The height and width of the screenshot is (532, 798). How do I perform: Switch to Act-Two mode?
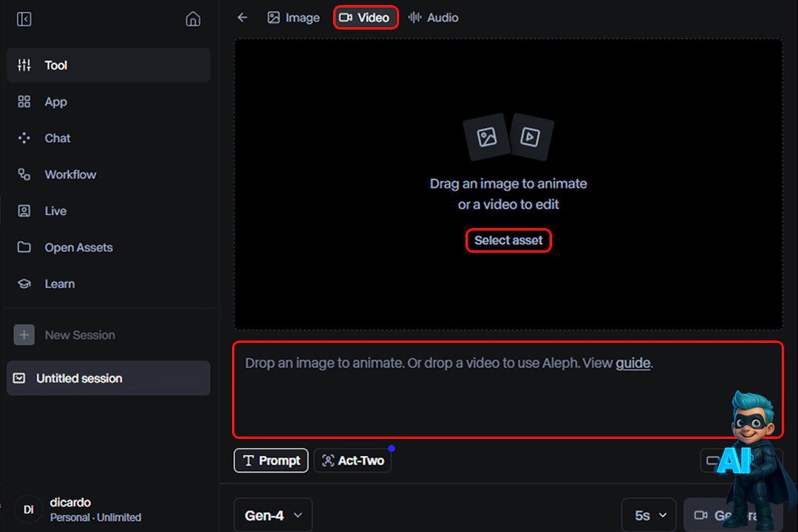point(352,460)
